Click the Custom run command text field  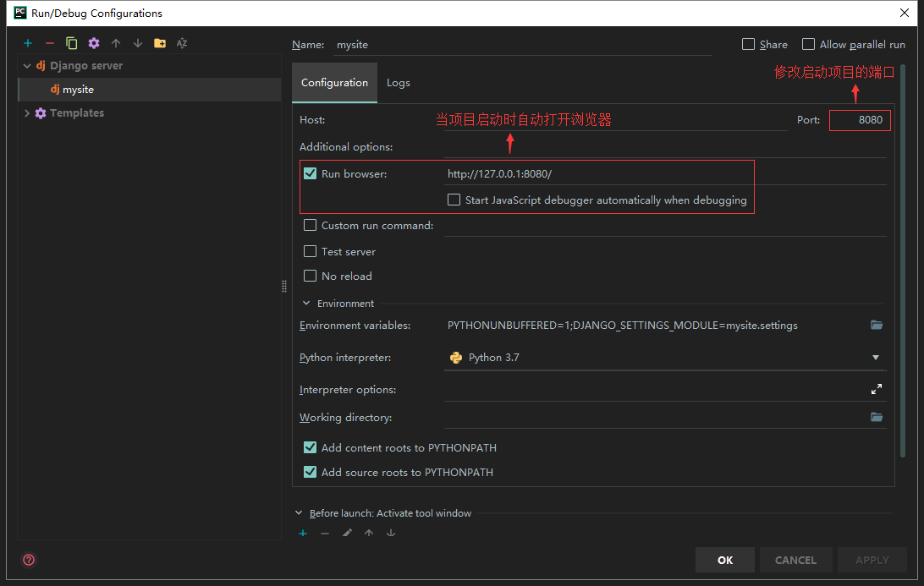(665, 226)
